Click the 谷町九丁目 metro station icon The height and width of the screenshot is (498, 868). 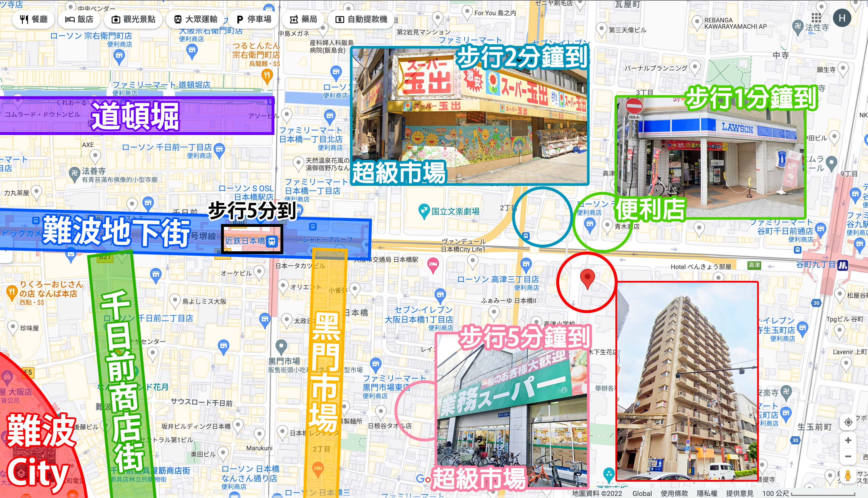pos(843,265)
